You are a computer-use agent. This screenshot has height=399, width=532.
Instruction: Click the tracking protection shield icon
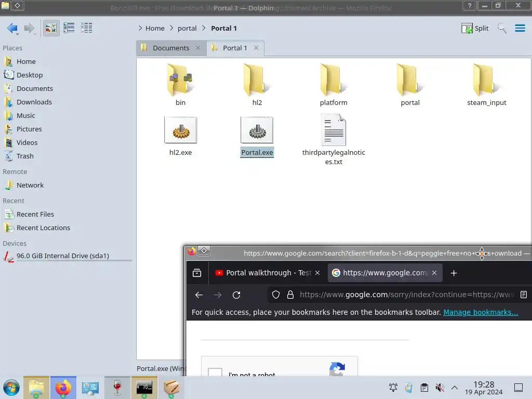(276, 295)
